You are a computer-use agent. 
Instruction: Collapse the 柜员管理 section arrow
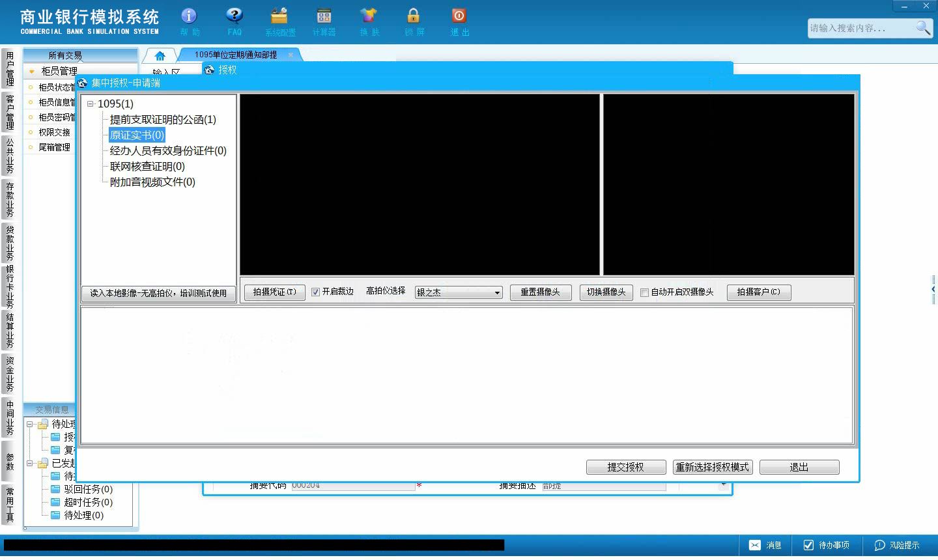click(31, 71)
